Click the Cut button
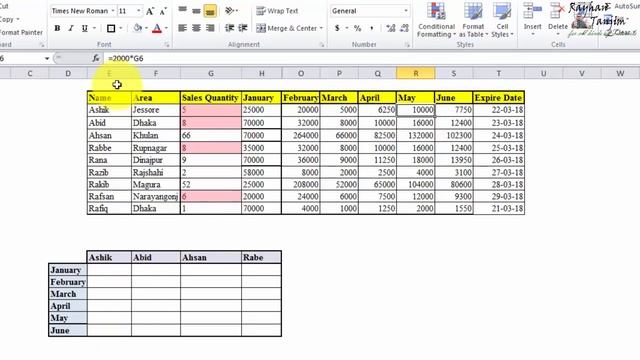640x360 pixels. 5,6
